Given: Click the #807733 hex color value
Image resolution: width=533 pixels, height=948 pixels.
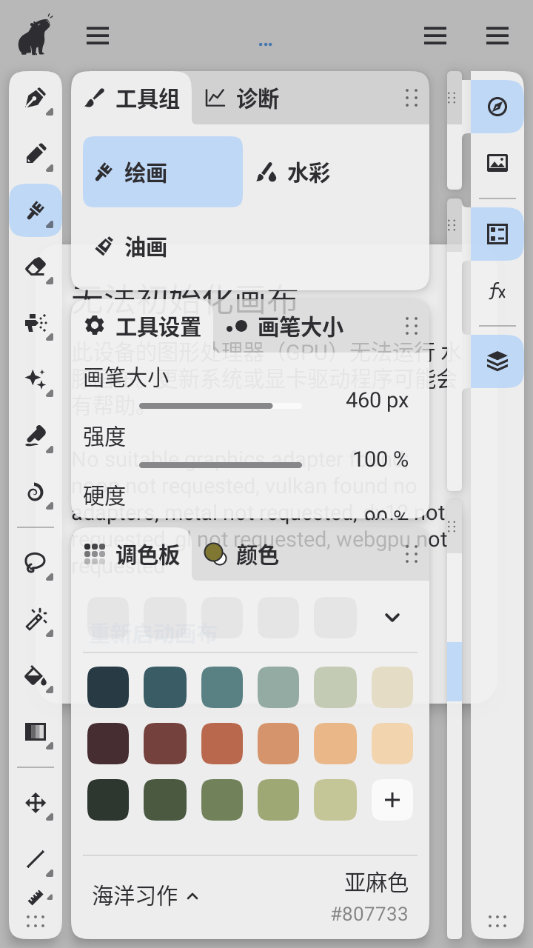Looking at the screenshot, I should tap(369, 914).
